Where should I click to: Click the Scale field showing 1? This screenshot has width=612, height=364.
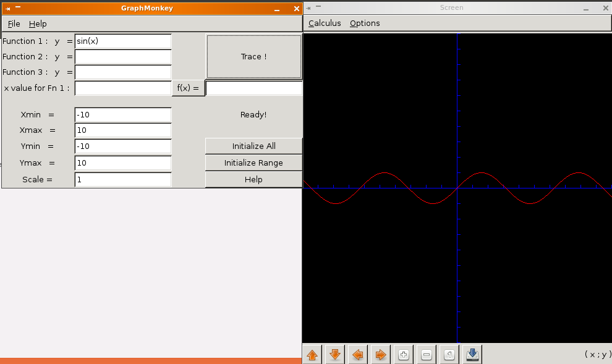pos(123,179)
